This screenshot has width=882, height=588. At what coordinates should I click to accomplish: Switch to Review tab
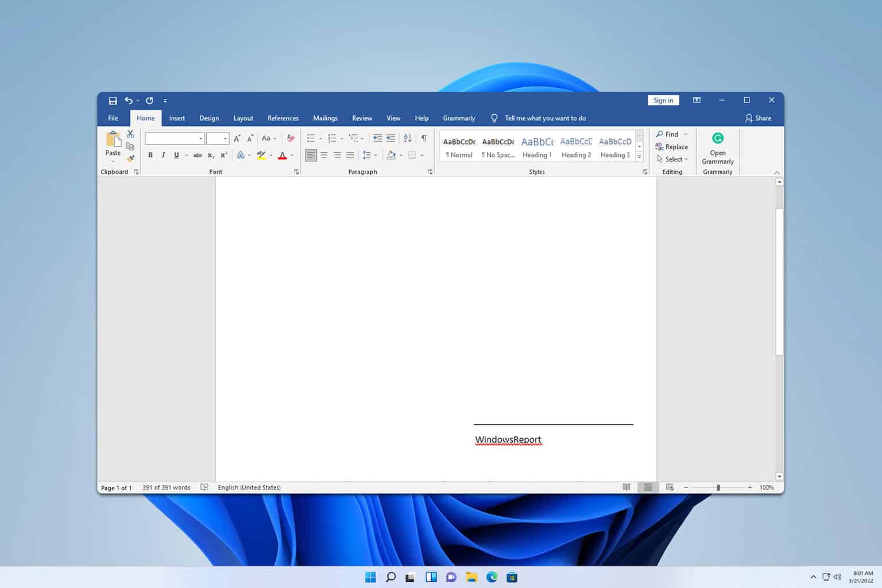point(362,118)
